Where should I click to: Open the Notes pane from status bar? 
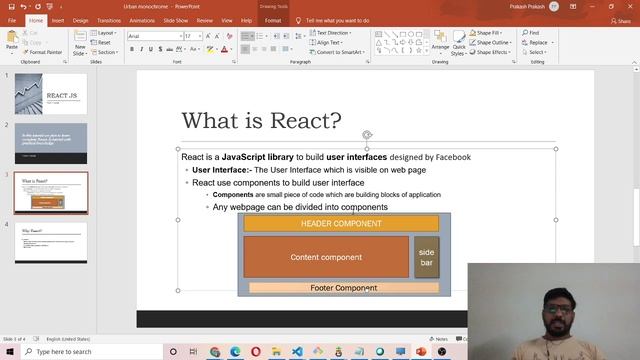438,339
